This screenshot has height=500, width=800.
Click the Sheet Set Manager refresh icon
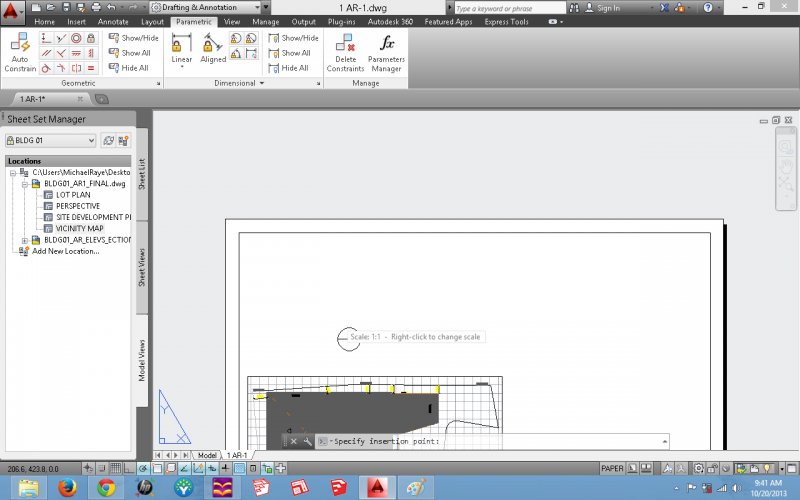108,141
